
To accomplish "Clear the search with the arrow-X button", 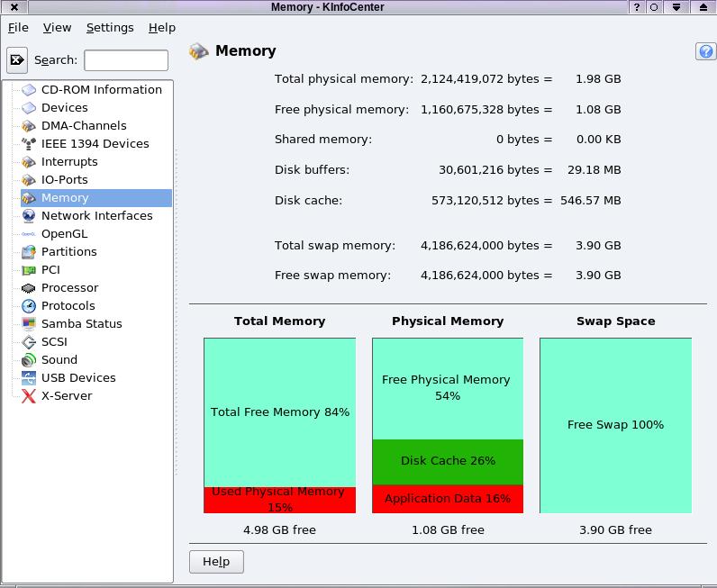I will point(17,60).
